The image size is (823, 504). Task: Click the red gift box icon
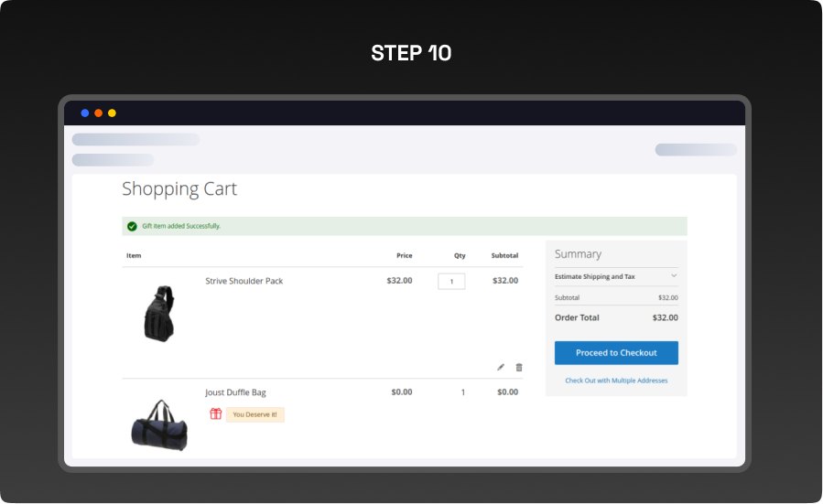pyautogui.click(x=216, y=414)
